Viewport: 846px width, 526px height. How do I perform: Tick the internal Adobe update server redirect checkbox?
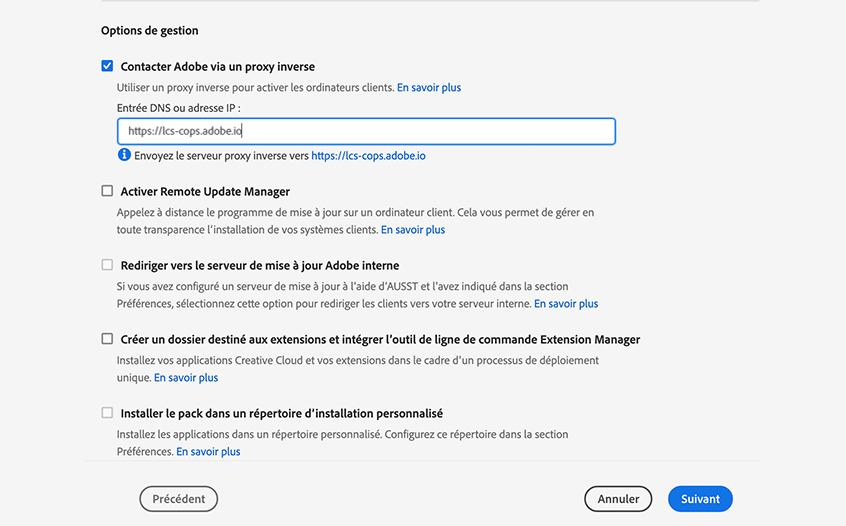point(107,265)
